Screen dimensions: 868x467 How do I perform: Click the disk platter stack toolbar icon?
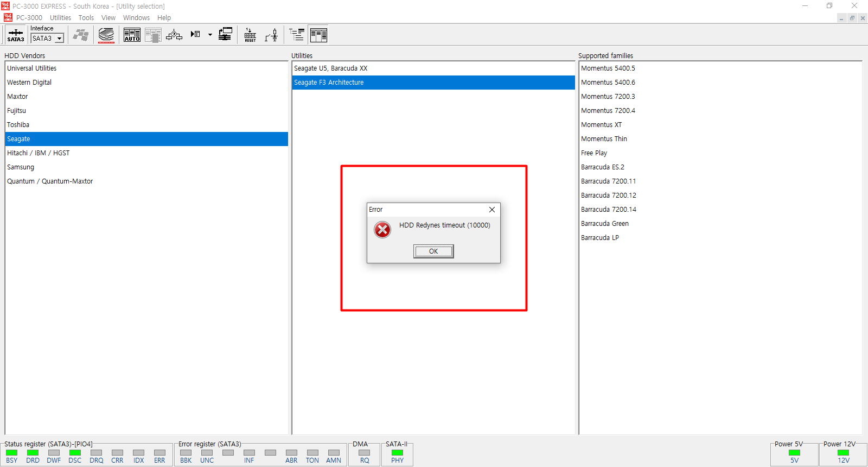(106, 35)
